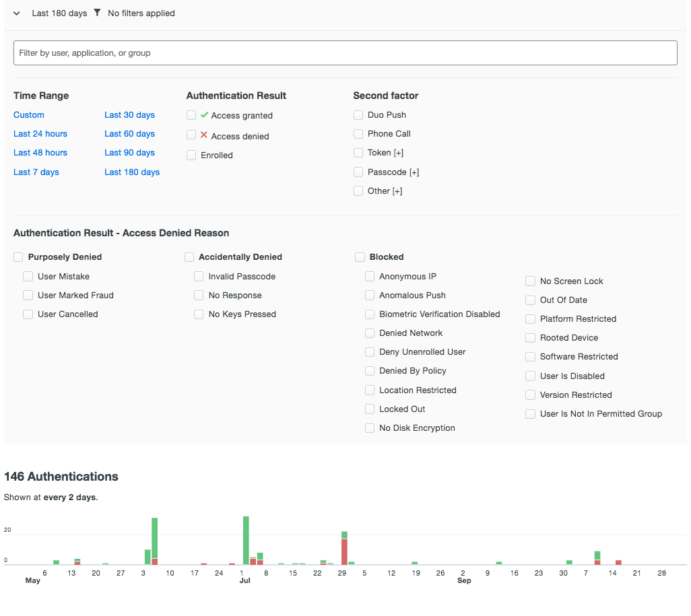Screen dimensions: 691x616
Task: Select the Last 30 days time range
Action: tap(129, 115)
